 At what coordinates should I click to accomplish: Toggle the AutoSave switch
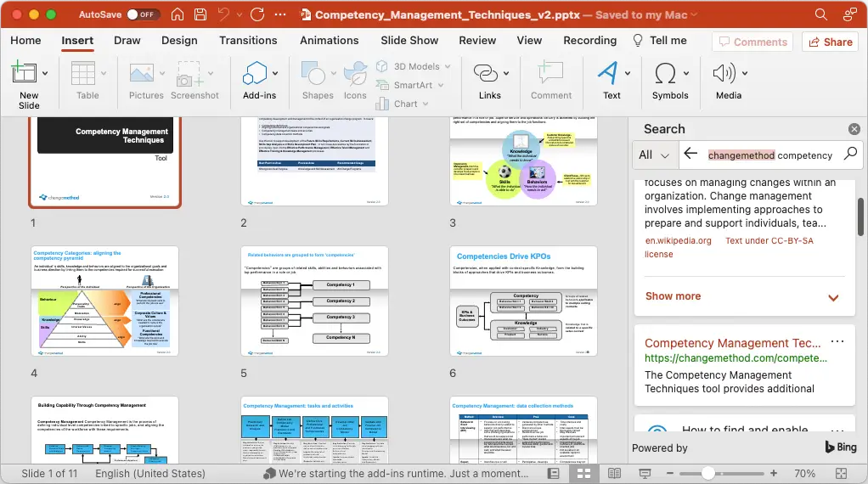(144, 14)
